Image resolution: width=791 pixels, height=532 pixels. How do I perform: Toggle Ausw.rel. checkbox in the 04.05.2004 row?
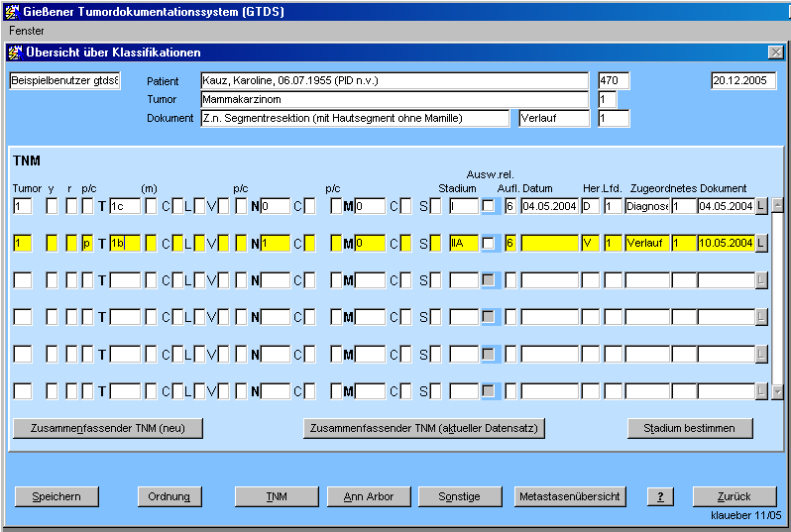tap(488, 206)
